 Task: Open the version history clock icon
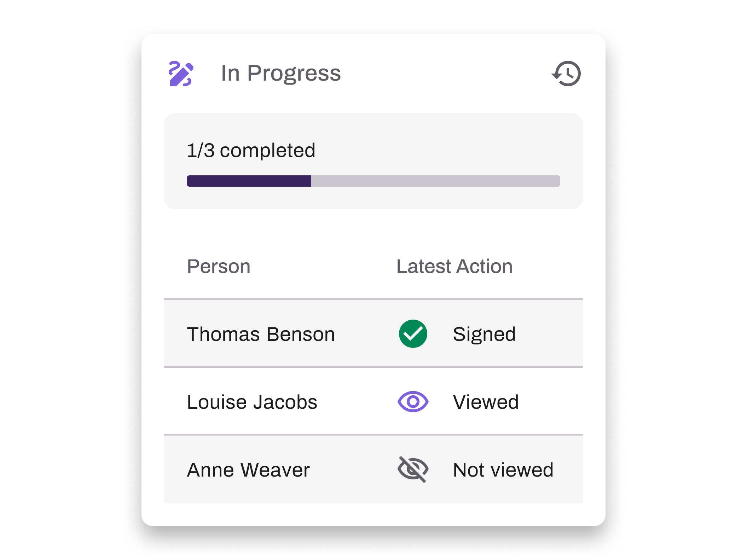pos(566,74)
